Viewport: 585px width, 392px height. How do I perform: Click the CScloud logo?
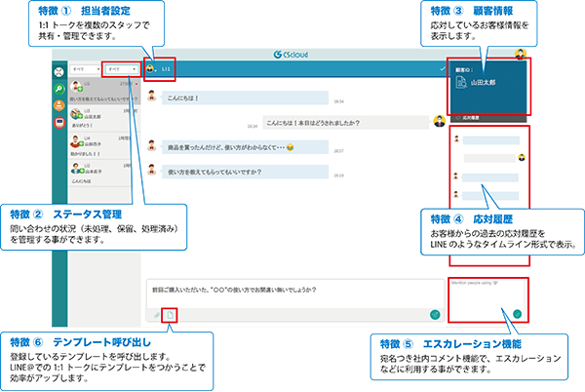(291, 55)
